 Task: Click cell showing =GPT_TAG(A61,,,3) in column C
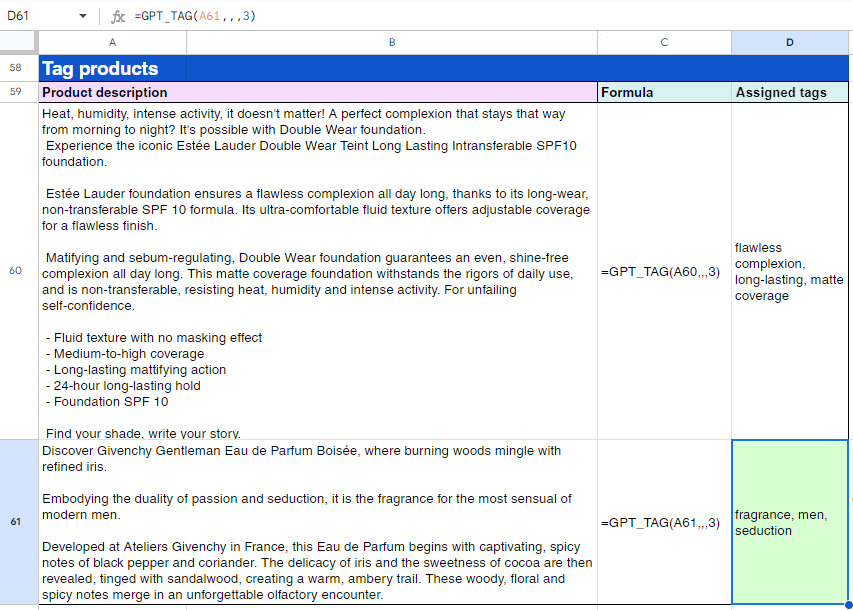point(664,522)
